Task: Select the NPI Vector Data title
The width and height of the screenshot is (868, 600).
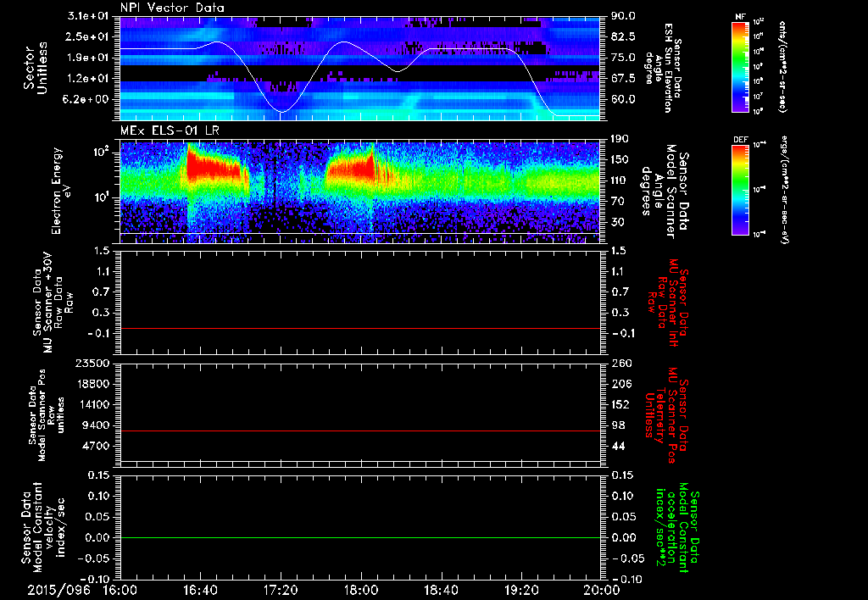Action: [x=172, y=8]
